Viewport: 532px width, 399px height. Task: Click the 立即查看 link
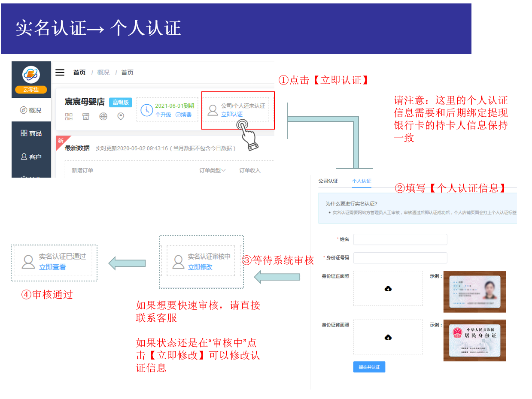pos(52,267)
